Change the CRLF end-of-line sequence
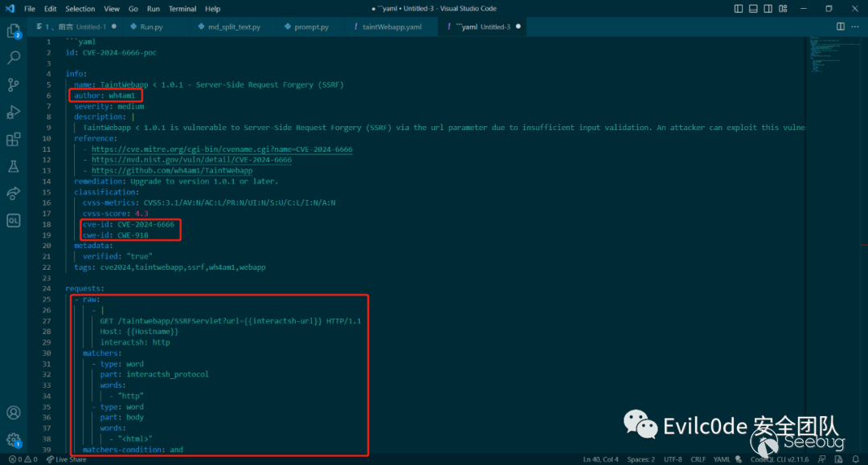The image size is (868, 465). point(698,459)
